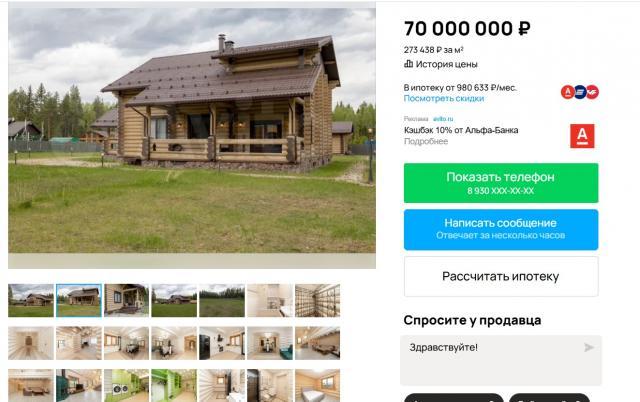640x402 pixels.
Task: Open the main log house photo
Action: pyautogui.click(x=192, y=131)
